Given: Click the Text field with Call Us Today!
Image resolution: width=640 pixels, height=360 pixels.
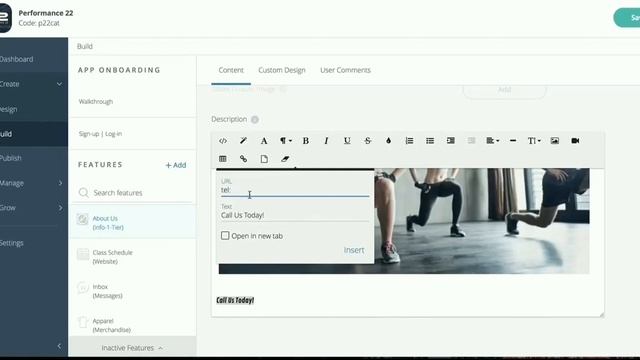Looking at the screenshot, I should tap(295, 215).
